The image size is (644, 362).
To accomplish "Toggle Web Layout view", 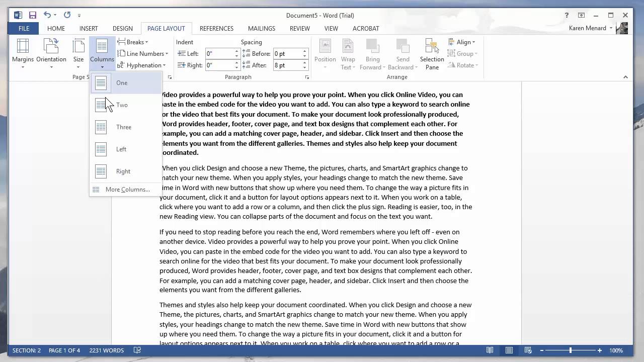I will (x=528, y=350).
